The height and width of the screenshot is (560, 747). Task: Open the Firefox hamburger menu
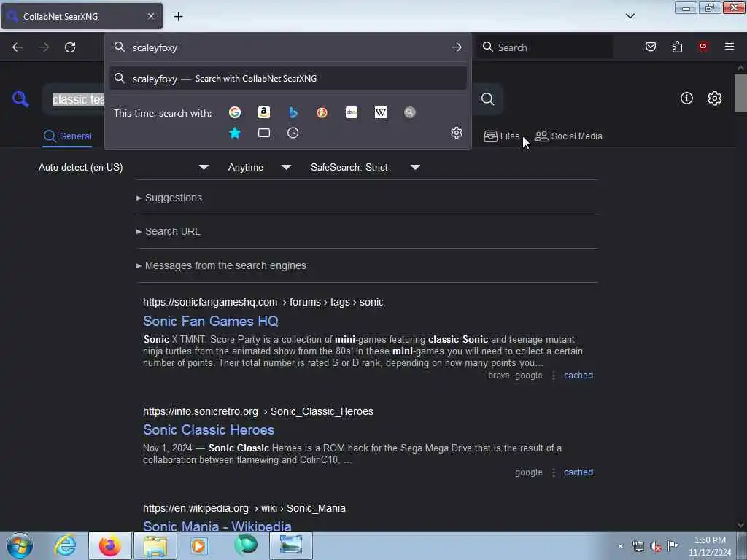pos(729,47)
